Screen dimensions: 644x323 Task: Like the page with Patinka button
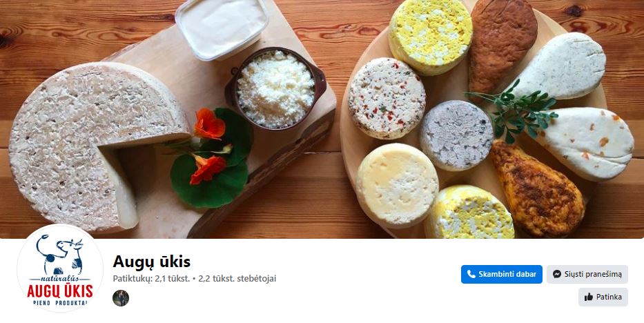tap(603, 297)
